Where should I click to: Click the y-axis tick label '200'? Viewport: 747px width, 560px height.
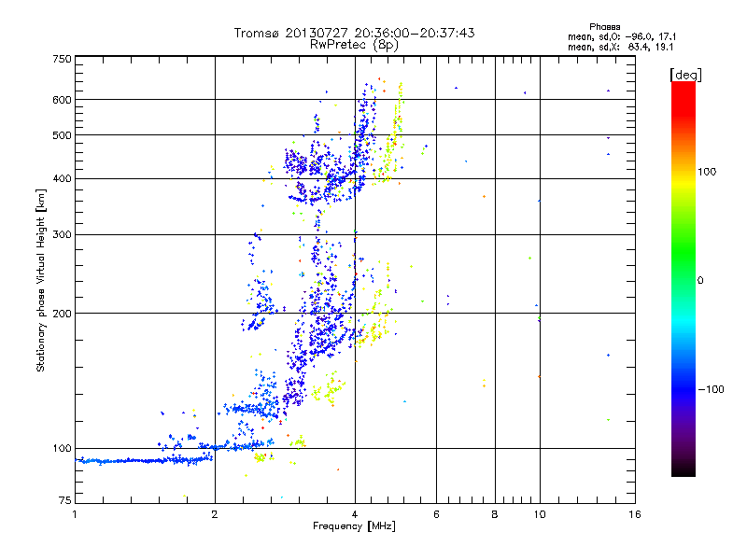(62, 314)
